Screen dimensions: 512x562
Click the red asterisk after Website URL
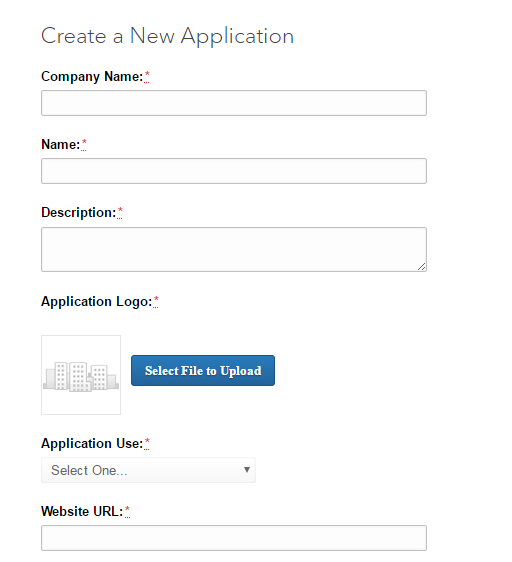pos(127,511)
